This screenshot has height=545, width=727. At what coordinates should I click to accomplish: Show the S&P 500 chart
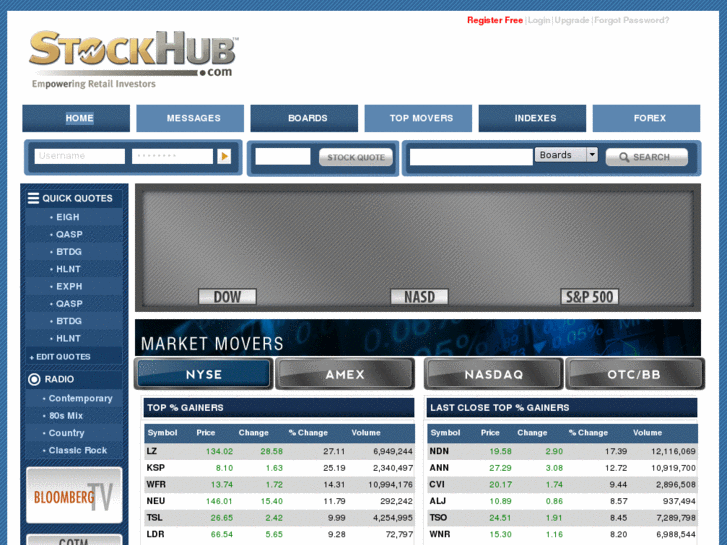589,297
